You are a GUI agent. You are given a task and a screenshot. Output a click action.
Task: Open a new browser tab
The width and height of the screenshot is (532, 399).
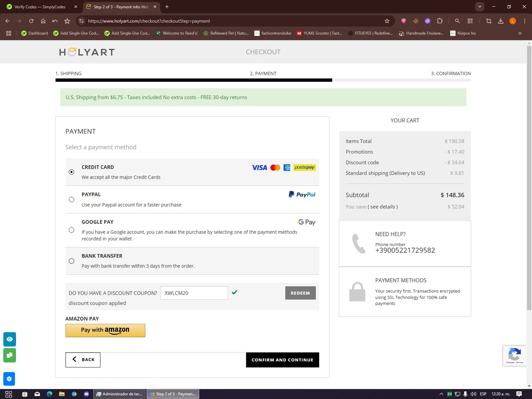coord(167,7)
